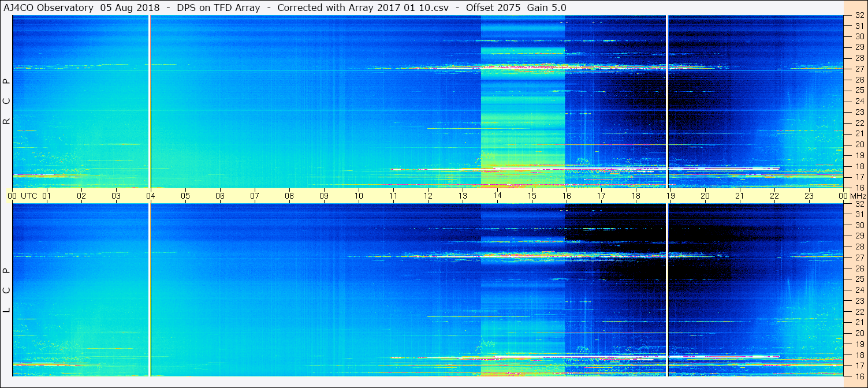Select hour 13 on the UTC axis
This screenshot has height=388, width=868.
click(x=463, y=196)
